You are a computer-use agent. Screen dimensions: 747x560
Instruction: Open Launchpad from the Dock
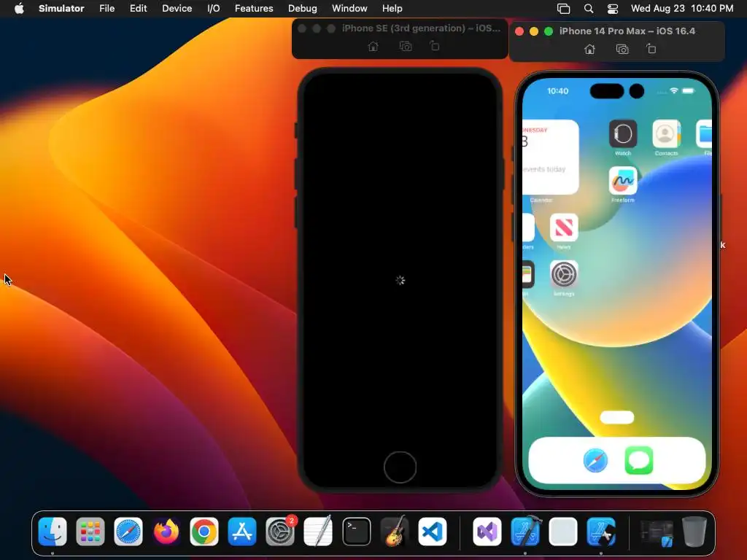(x=90, y=531)
